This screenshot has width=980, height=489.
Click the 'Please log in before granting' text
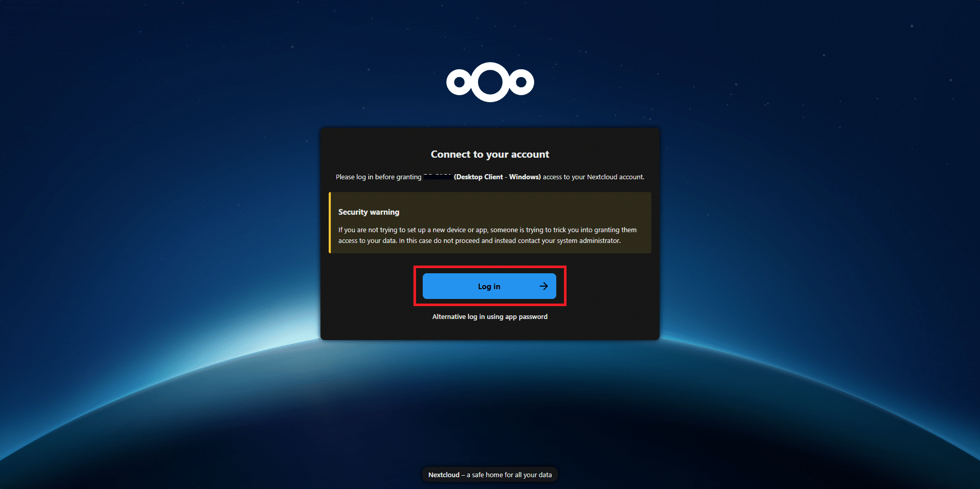(x=379, y=177)
